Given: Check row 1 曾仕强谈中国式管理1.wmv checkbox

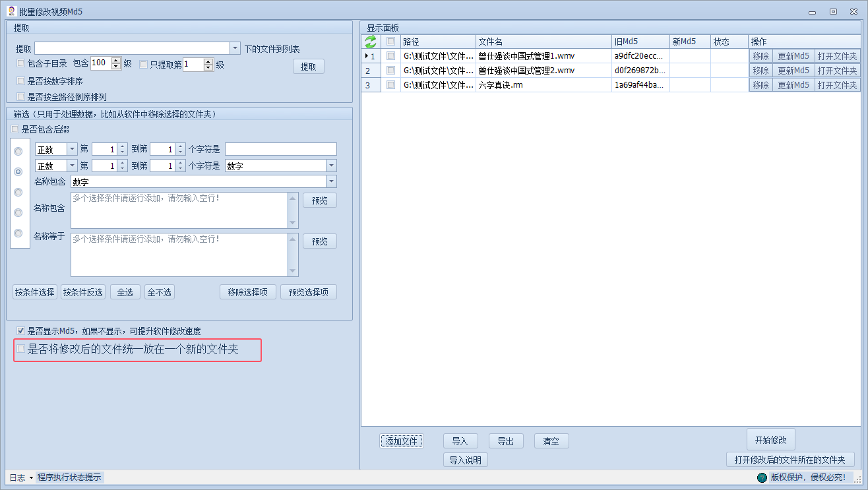Looking at the screenshot, I should 390,56.
